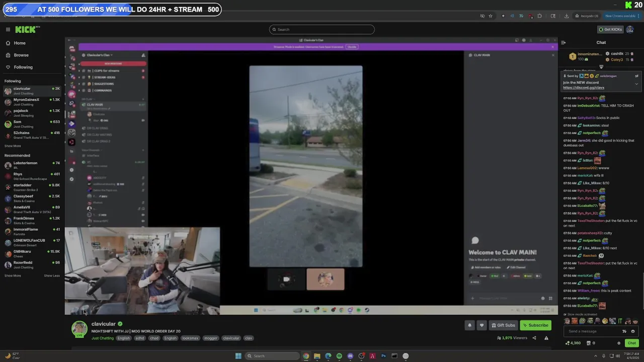Open Home in Kick sidebar

(20, 43)
